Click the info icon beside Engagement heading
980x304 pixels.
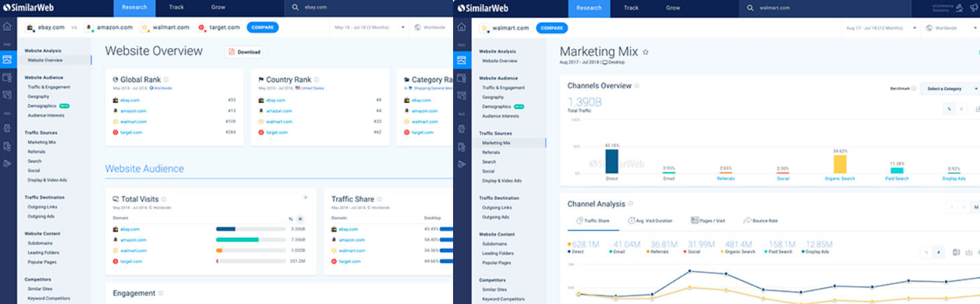pos(160,293)
